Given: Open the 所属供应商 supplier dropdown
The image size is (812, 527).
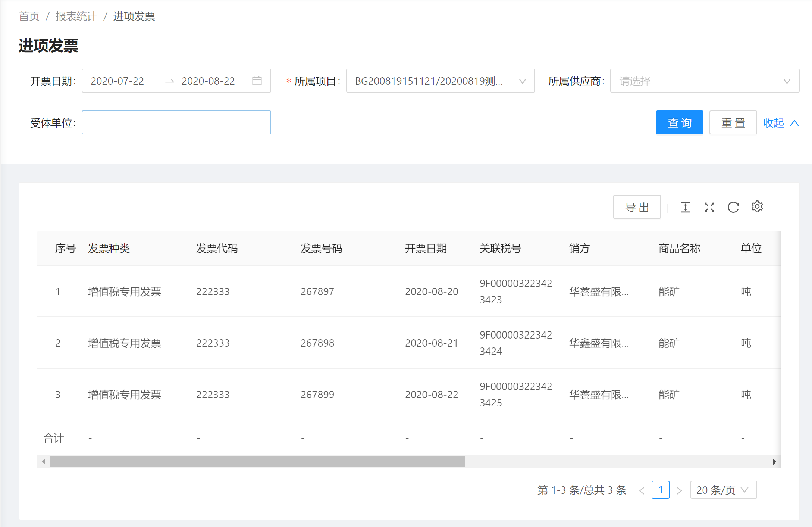Looking at the screenshot, I should [704, 81].
